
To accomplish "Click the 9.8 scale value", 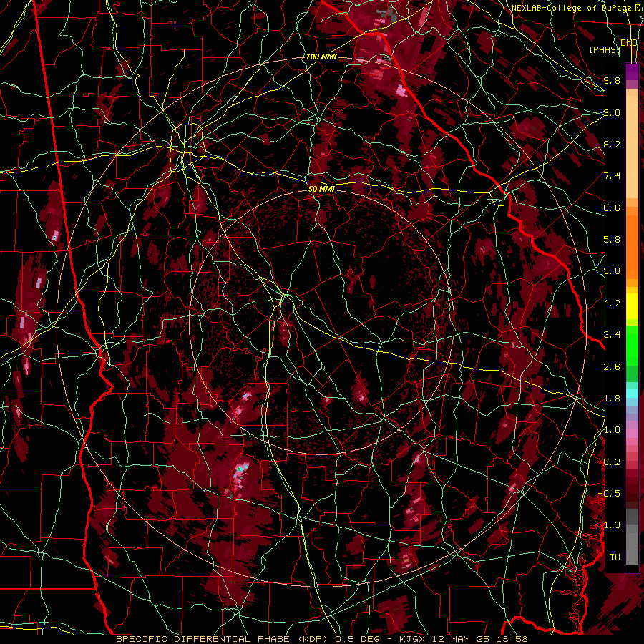I will point(612,80).
